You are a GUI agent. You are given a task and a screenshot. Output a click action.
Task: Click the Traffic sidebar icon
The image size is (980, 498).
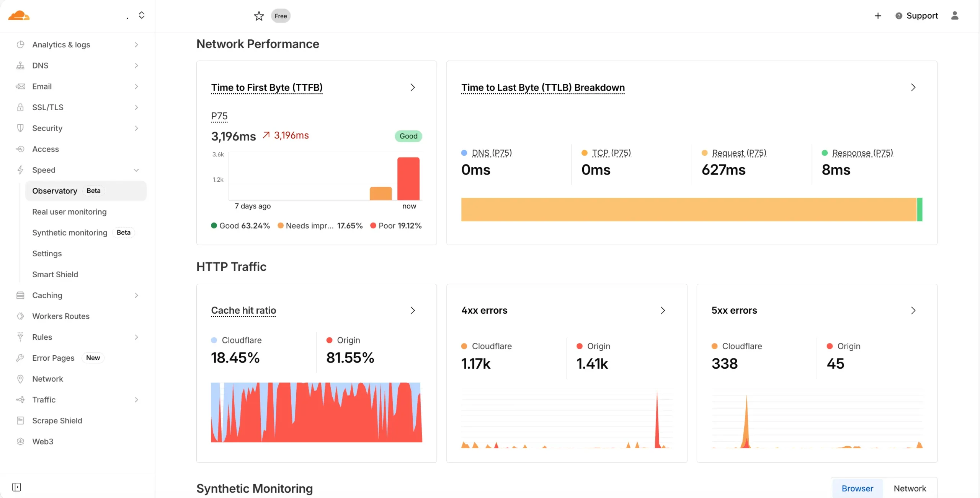(20, 399)
